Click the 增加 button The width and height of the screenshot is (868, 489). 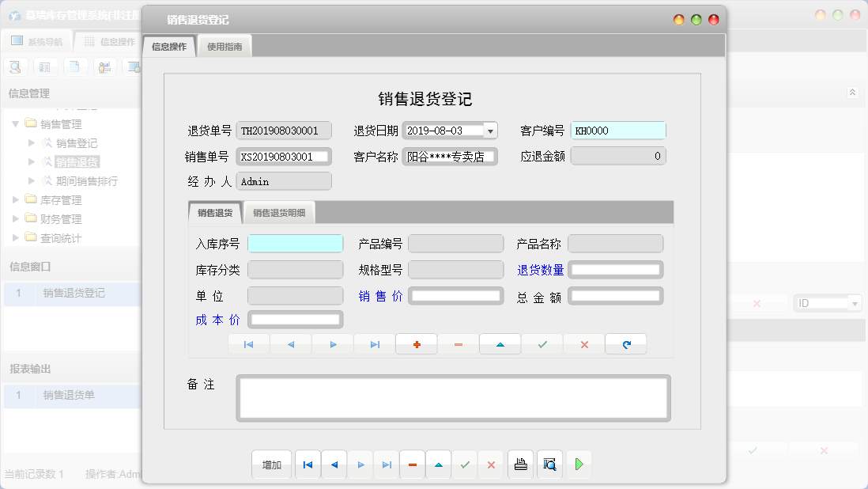tap(271, 464)
